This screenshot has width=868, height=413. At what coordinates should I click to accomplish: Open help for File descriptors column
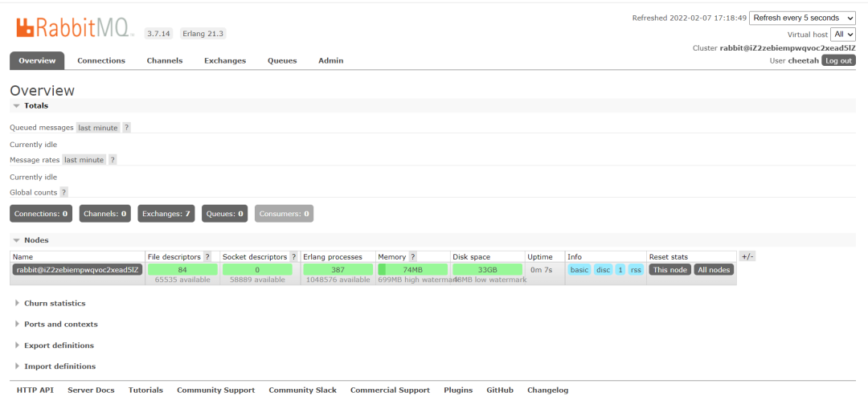[207, 257]
